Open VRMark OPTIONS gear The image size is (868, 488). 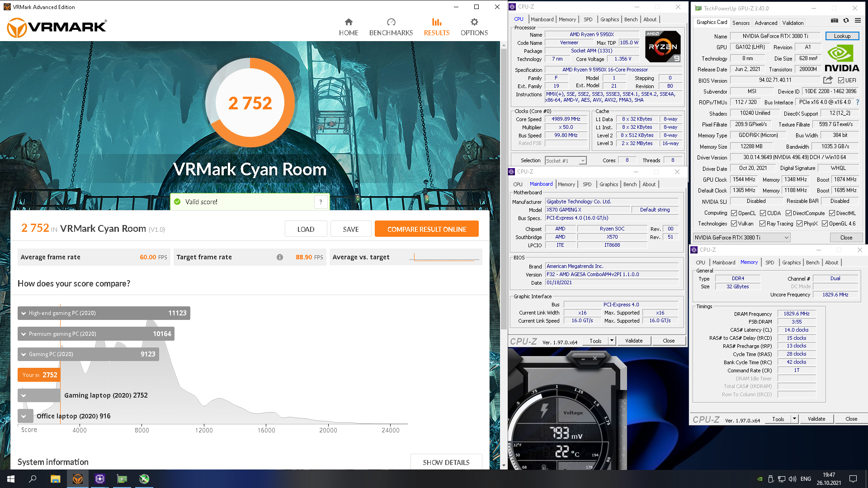click(x=474, y=27)
